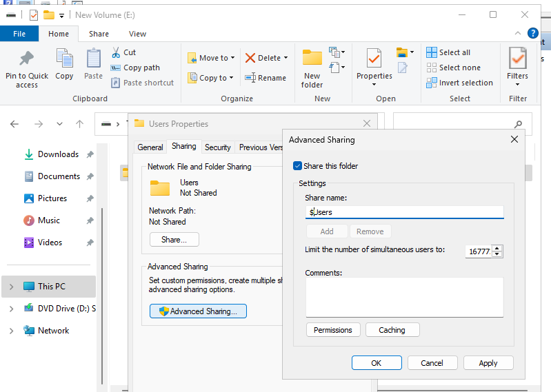551x392 pixels.
Task: Open General tab in Users Properties
Action: coord(150,147)
